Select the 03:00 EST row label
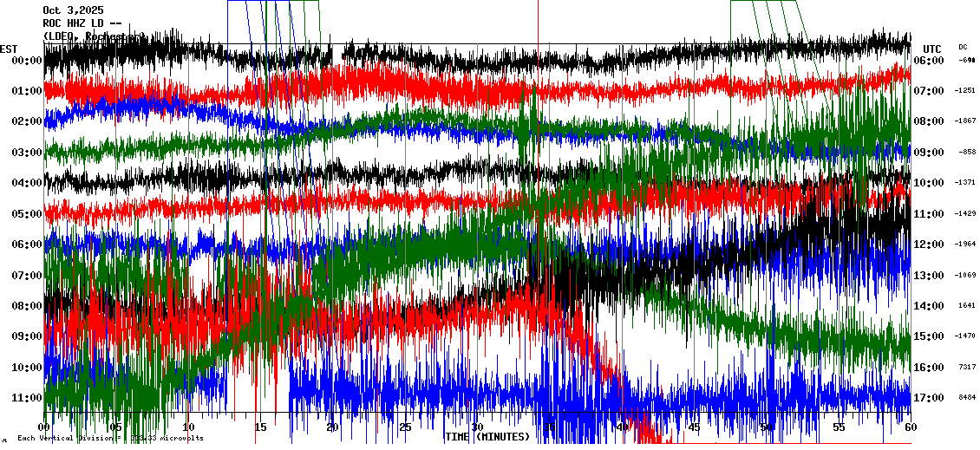The height and width of the screenshot is (450, 980). (x=27, y=153)
